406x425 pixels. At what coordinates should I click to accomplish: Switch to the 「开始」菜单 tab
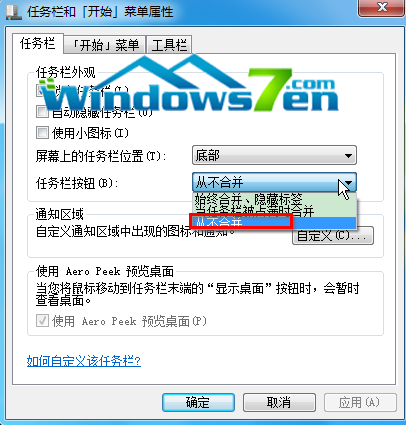105,45
